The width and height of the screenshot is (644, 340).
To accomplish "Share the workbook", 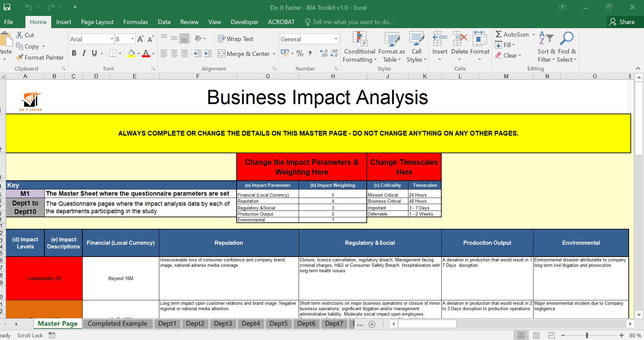I will coord(622,22).
